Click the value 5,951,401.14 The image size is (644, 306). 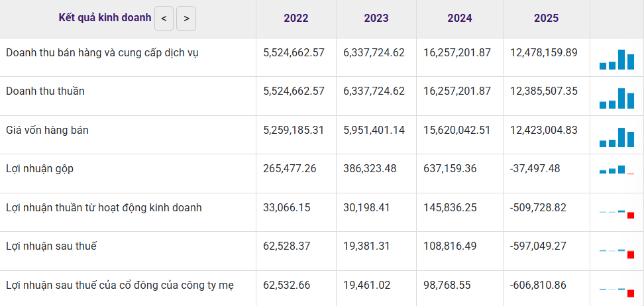[x=374, y=130]
